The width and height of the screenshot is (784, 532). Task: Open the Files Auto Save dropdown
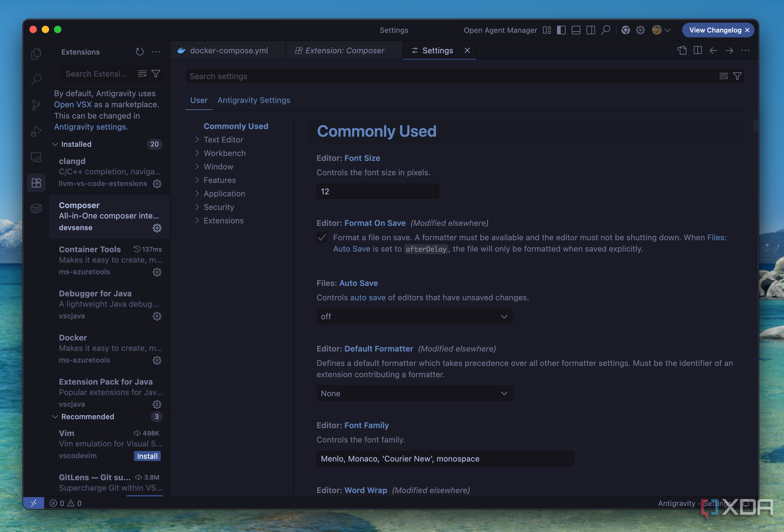(414, 317)
